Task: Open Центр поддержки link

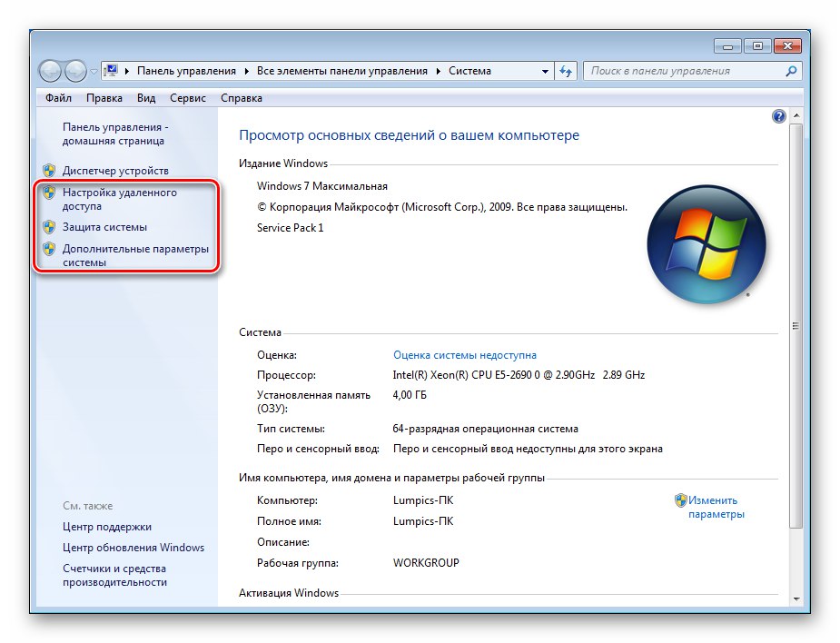Action: point(106,528)
